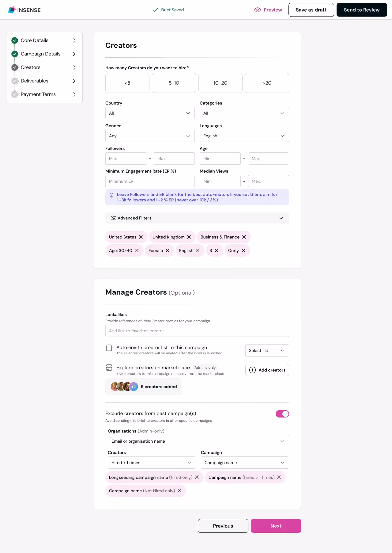The image size is (392, 553).
Task: Click the Brief Saved checkmark icon
Action: coord(156,10)
